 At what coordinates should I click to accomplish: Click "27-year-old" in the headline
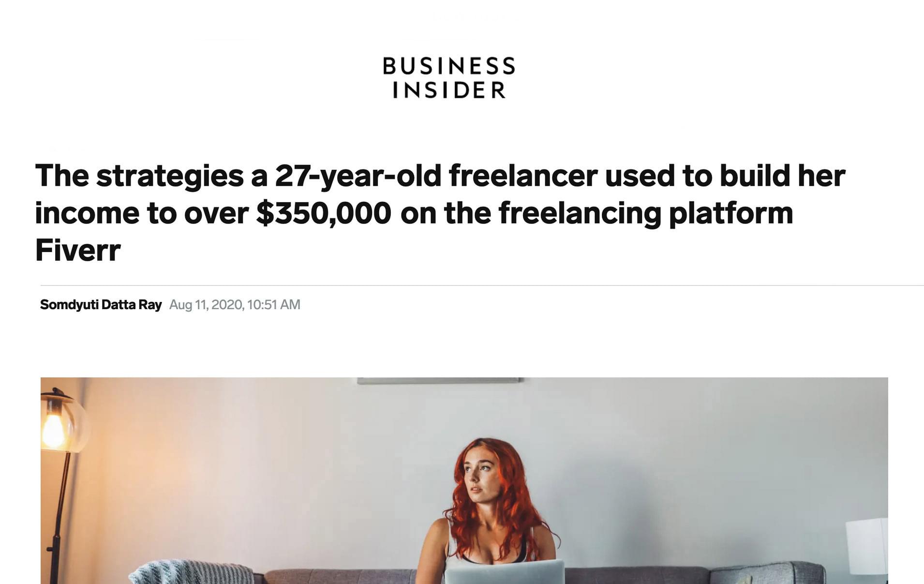point(358,176)
